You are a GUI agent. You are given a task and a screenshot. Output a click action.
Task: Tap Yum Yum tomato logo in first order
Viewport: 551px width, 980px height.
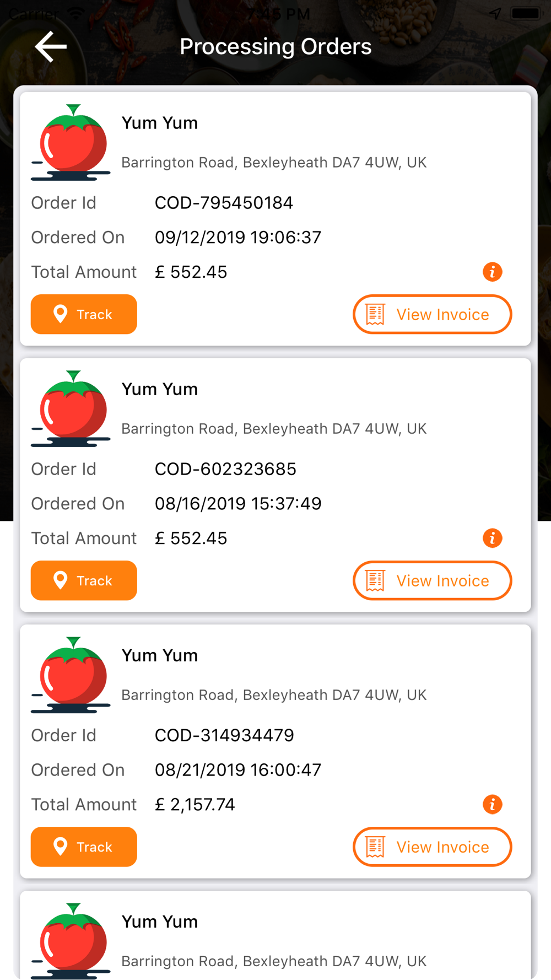pyautogui.click(x=71, y=143)
